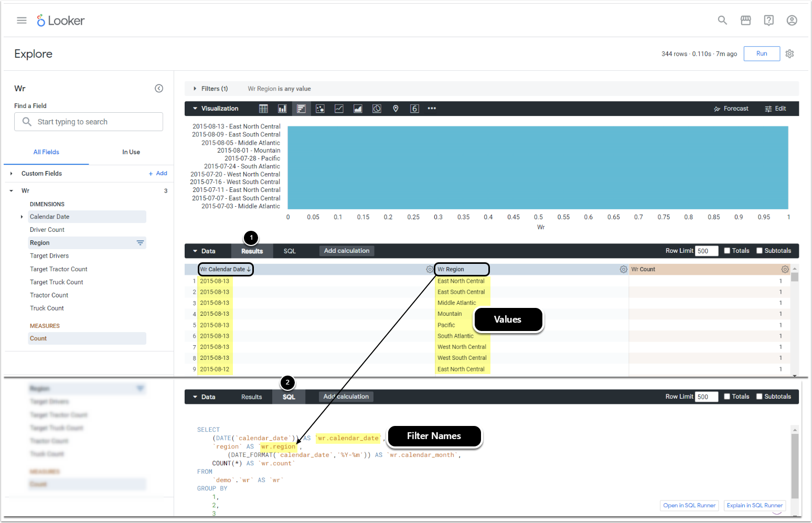Expand the Filters (1) section
812x523 pixels.
(195, 89)
